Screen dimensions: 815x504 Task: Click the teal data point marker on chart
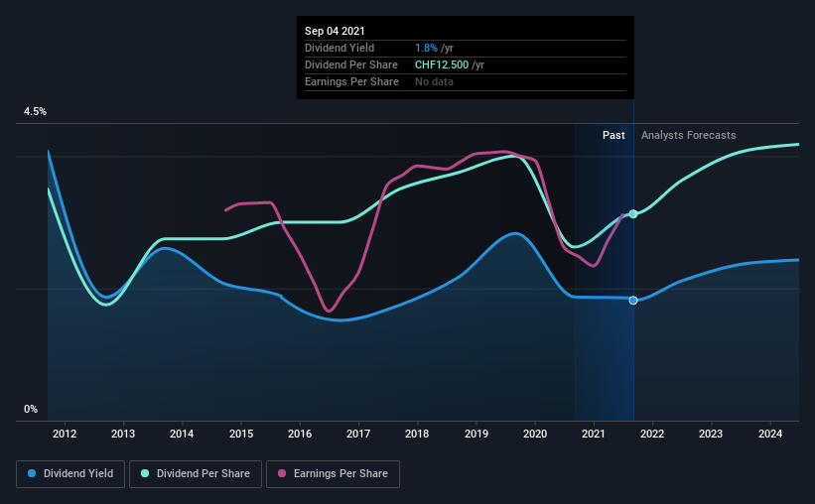(633, 214)
